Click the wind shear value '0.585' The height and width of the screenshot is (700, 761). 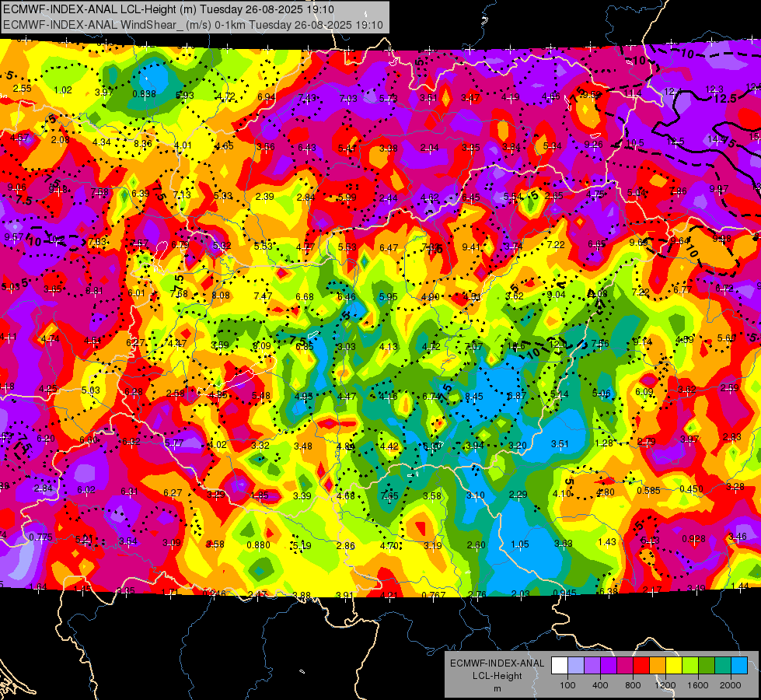pos(648,490)
